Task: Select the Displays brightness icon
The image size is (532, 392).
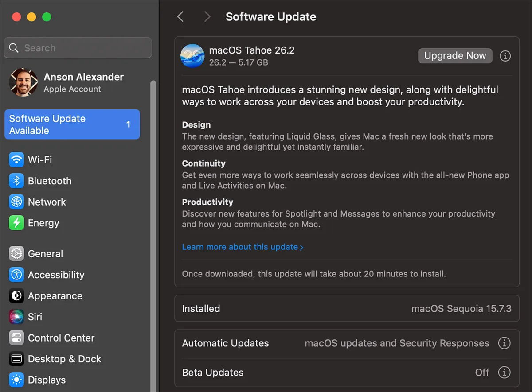Action: 16,380
